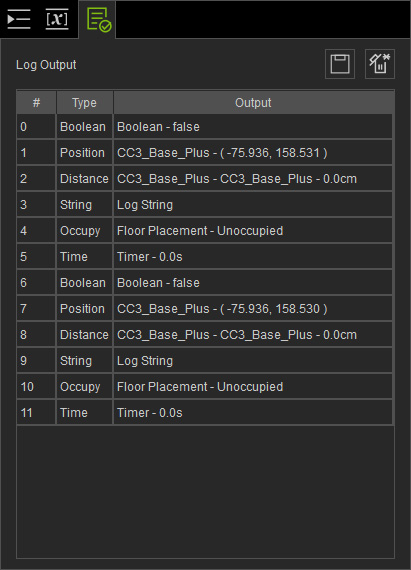
Task: Save the log with the disk icon
Action: tap(340, 64)
